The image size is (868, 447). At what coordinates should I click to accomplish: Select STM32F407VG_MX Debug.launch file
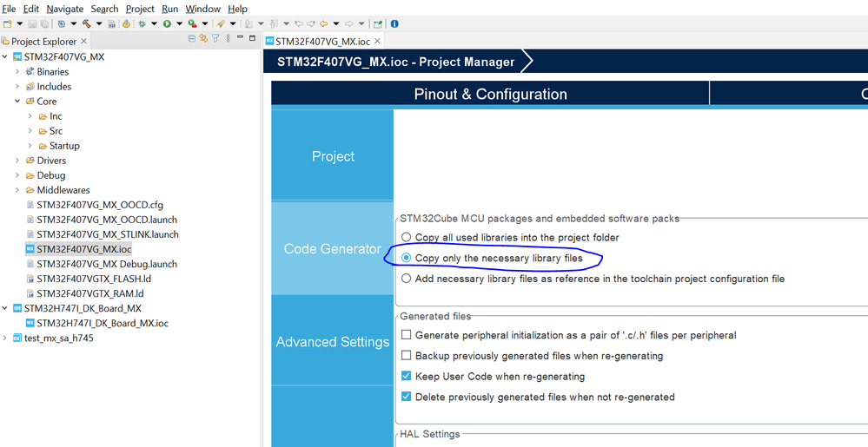click(107, 264)
